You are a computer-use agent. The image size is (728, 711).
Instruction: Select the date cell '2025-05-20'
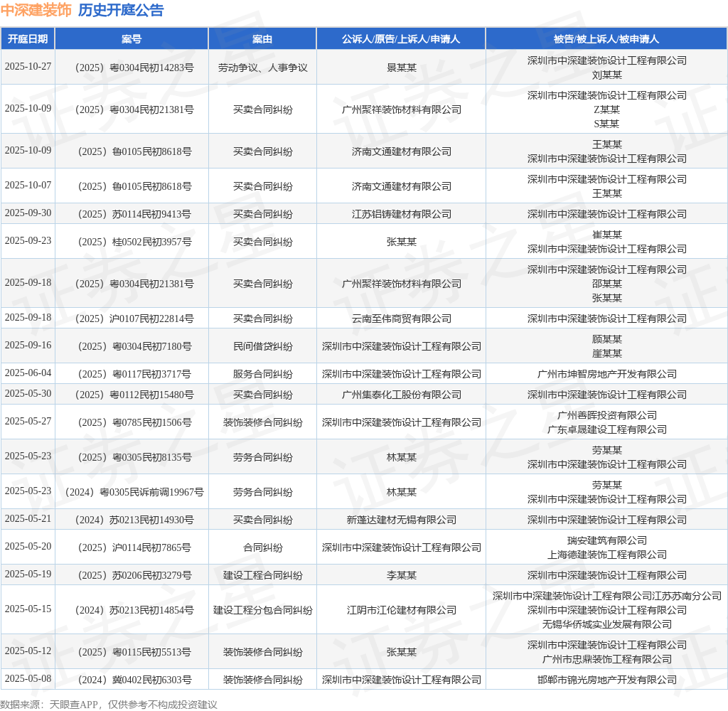[x=28, y=546]
